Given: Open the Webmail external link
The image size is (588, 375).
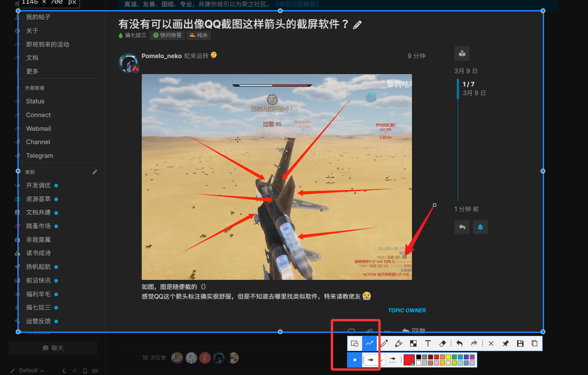Looking at the screenshot, I should coord(38,129).
